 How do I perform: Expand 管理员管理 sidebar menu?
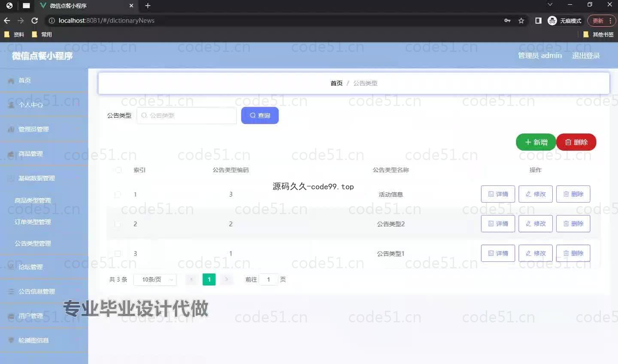(x=44, y=129)
